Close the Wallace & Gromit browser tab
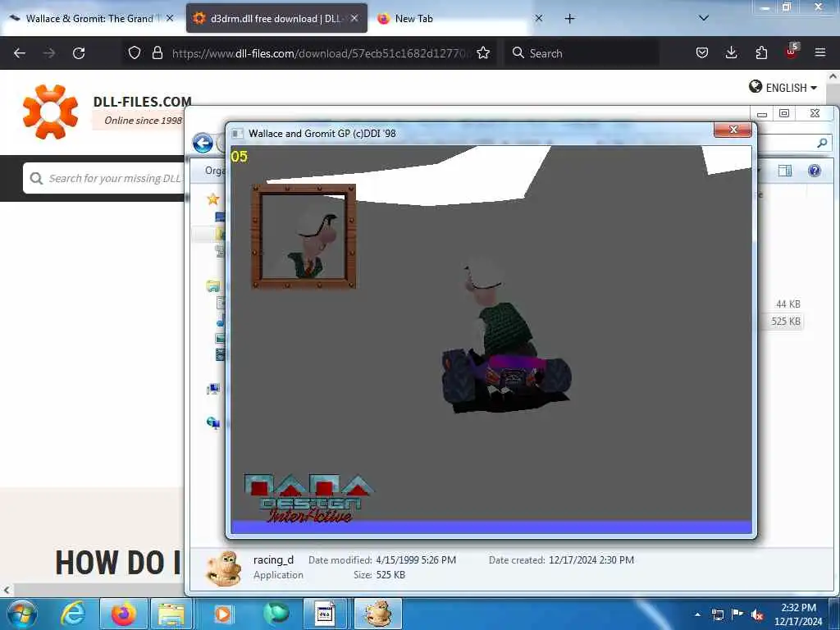The height and width of the screenshot is (630, 840). click(170, 18)
